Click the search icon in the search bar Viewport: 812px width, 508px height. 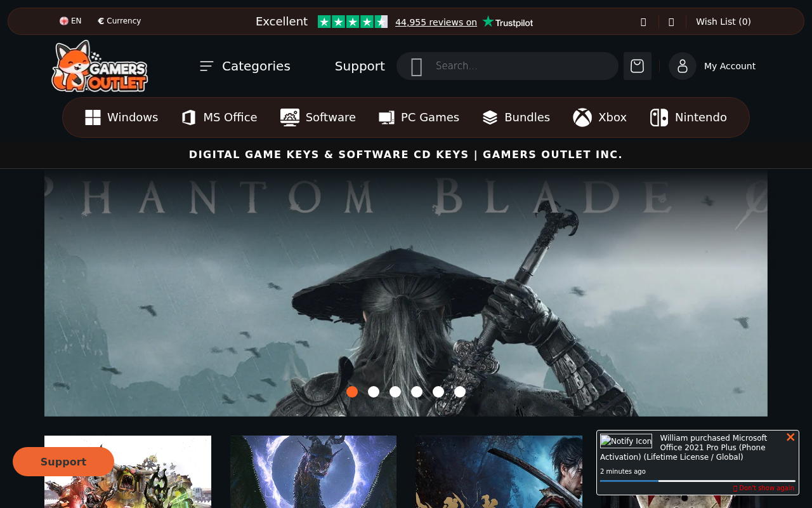[x=417, y=67]
